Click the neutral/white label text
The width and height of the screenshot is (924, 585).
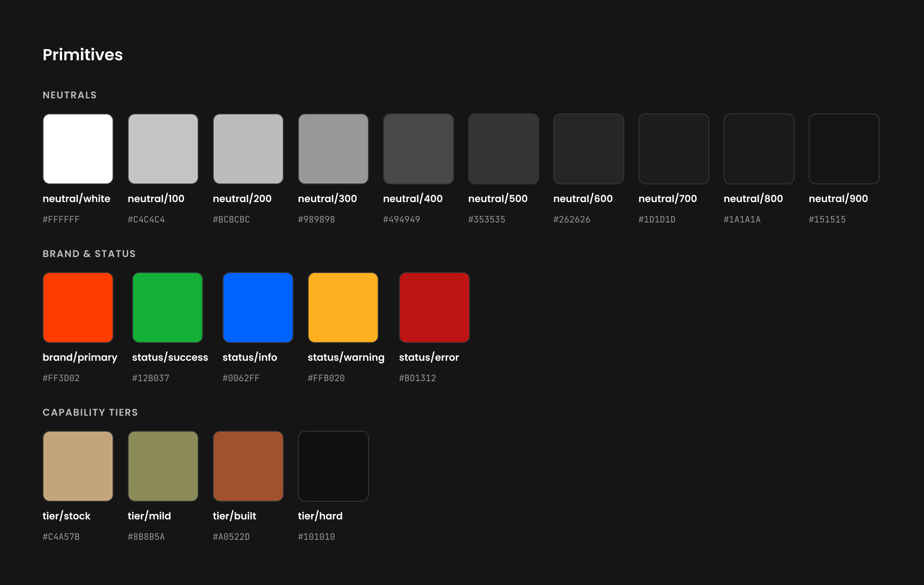tap(76, 199)
